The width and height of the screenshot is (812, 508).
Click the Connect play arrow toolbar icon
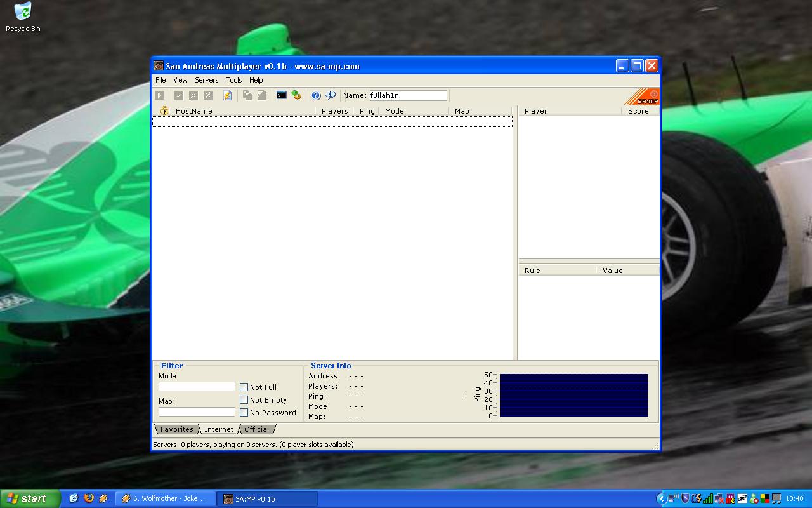point(160,95)
